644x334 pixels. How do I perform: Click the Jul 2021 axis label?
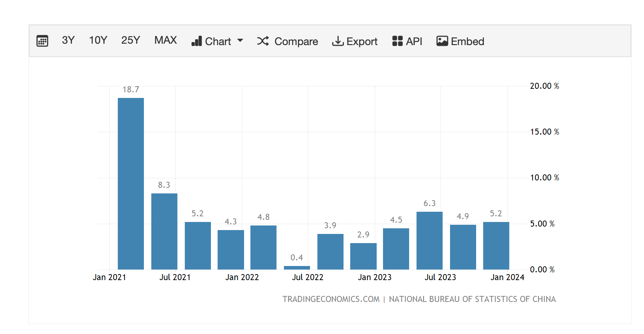(x=175, y=277)
